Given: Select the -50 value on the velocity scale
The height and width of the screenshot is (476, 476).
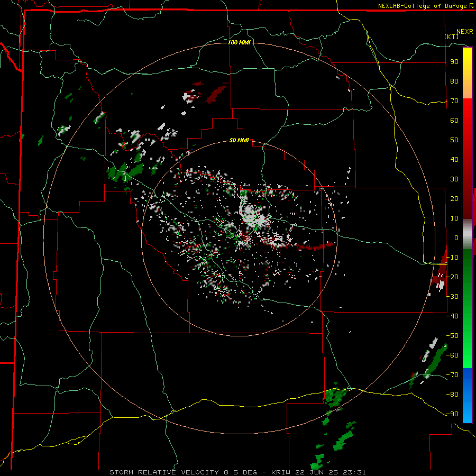Looking at the screenshot, I should (x=452, y=336).
